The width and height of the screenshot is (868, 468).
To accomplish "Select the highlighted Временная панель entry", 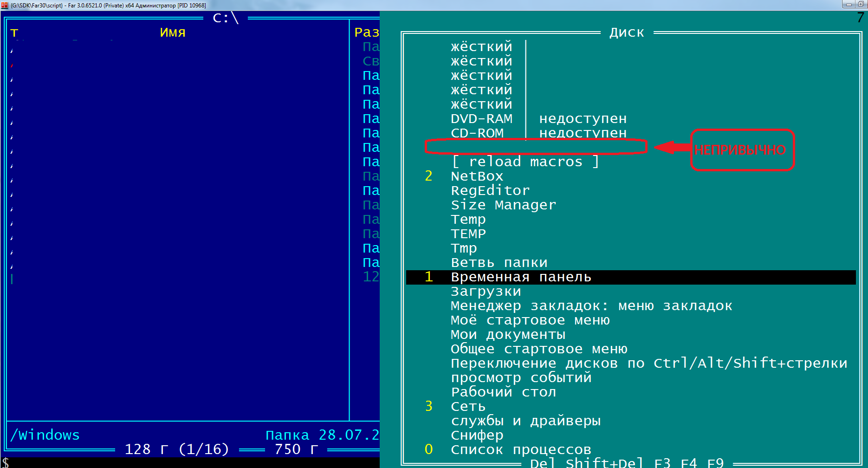I will 521,277.
